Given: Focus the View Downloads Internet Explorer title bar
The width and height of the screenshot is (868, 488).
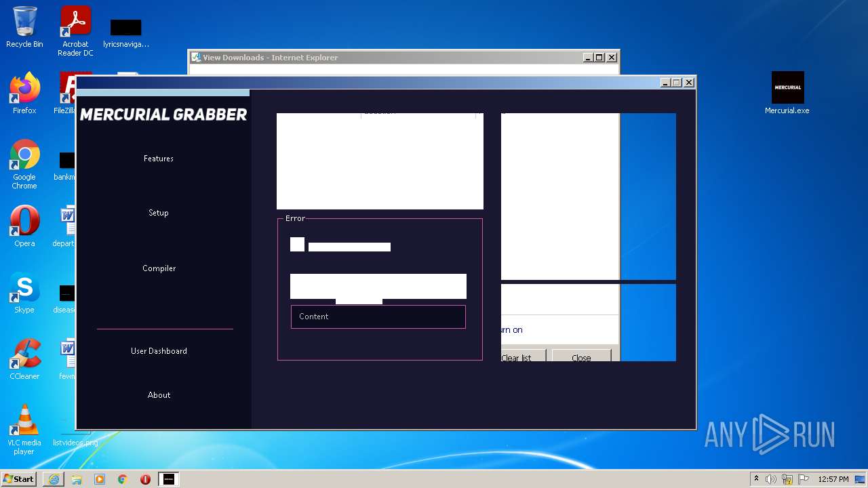Looking at the screenshot, I should coord(387,58).
